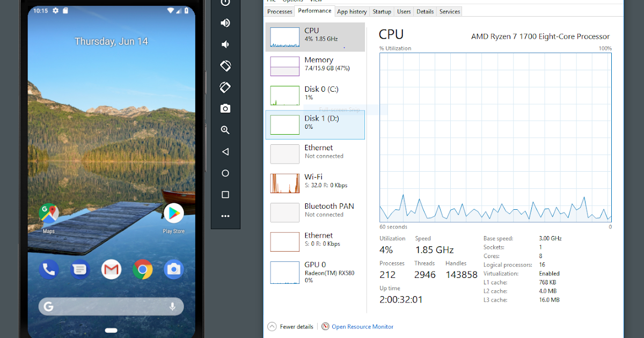The height and width of the screenshot is (338, 644).
Task: Launch Chrome browser on Android
Action: [x=142, y=269]
